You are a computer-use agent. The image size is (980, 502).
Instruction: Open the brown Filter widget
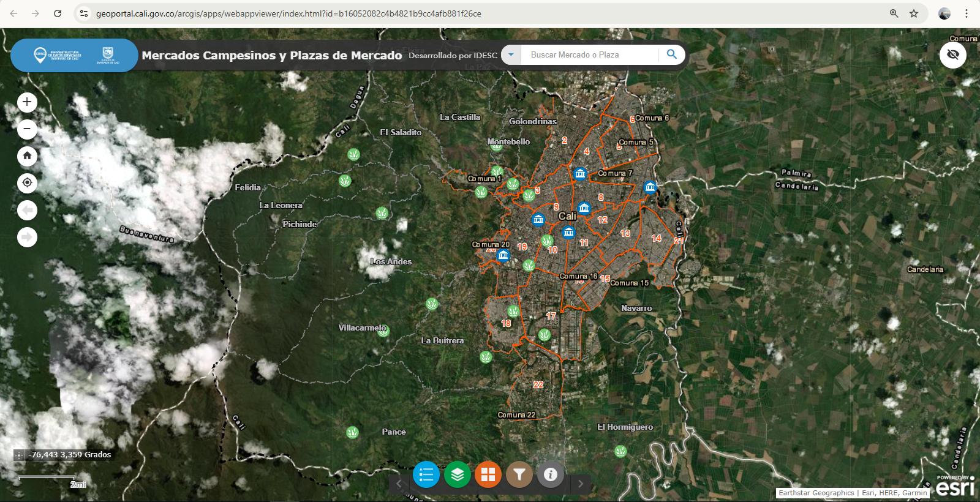point(519,474)
